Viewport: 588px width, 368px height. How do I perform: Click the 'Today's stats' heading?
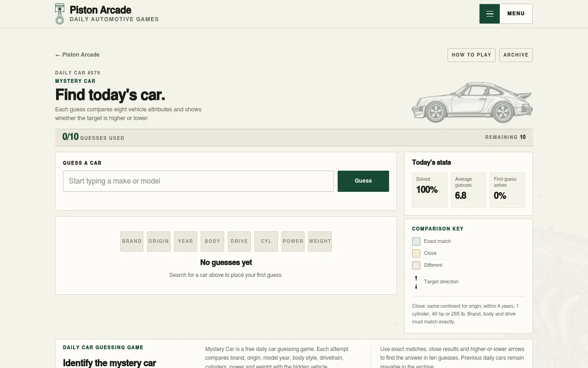pos(431,162)
